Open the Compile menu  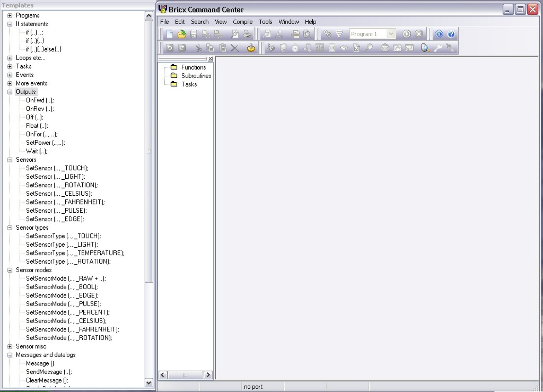pos(242,22)
